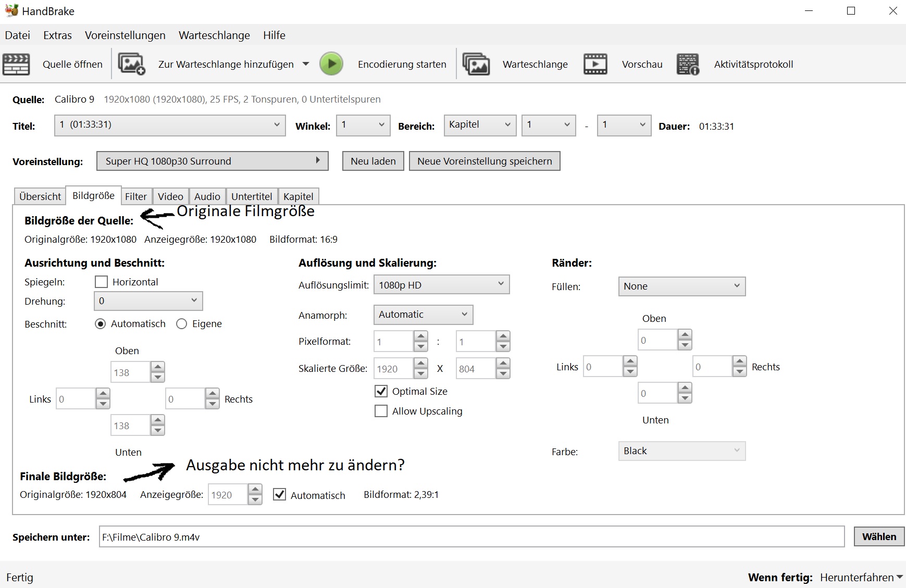Click the Quelle öffnen clapperboard icon
This screenshot has height=588, width=906.
(x=16, y=65)
